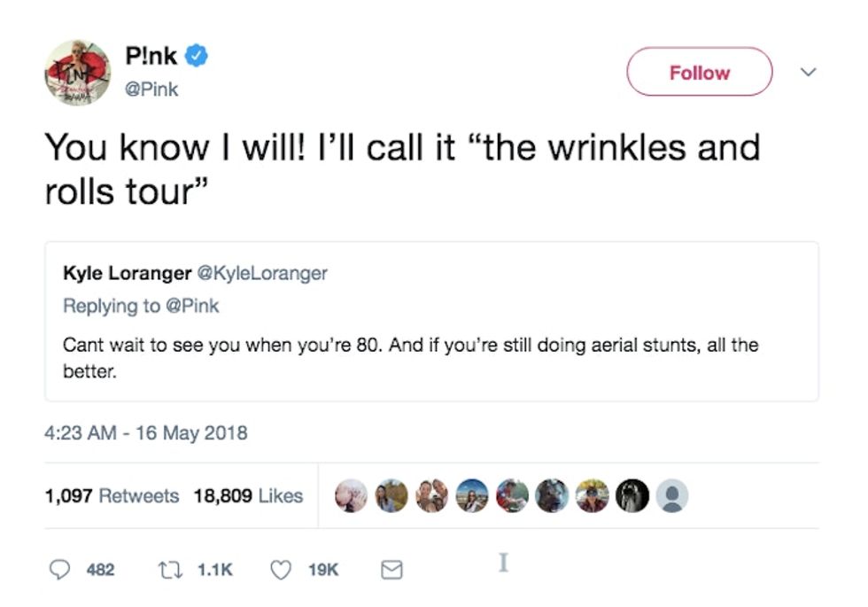Click the black circular liker avatar
This screenshot has width=868, height=607.
coord(632,496)
